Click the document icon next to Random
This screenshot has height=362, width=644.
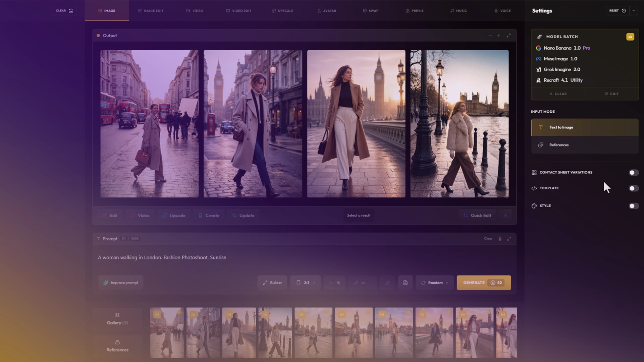(405, 283)
